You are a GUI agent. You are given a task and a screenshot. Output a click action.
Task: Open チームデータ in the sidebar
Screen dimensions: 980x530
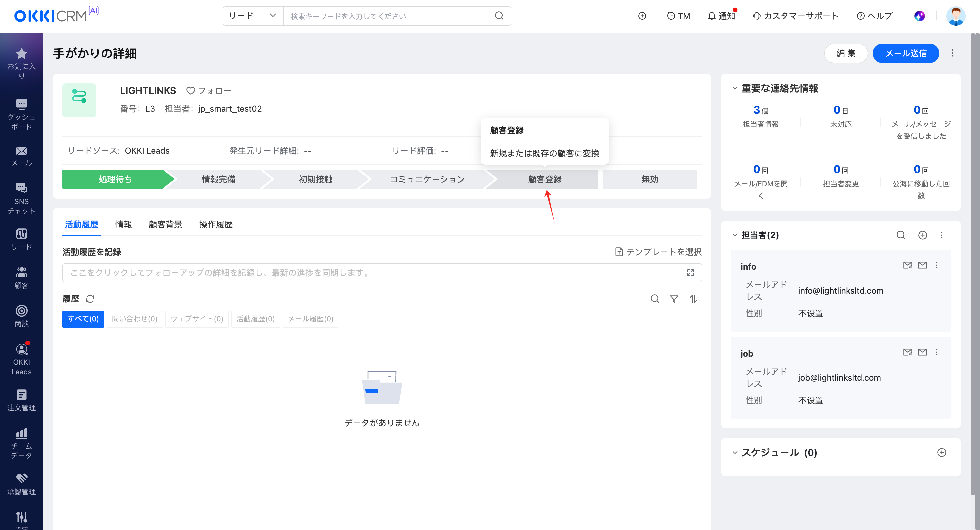pyautogui.click(x=21, y=444)
